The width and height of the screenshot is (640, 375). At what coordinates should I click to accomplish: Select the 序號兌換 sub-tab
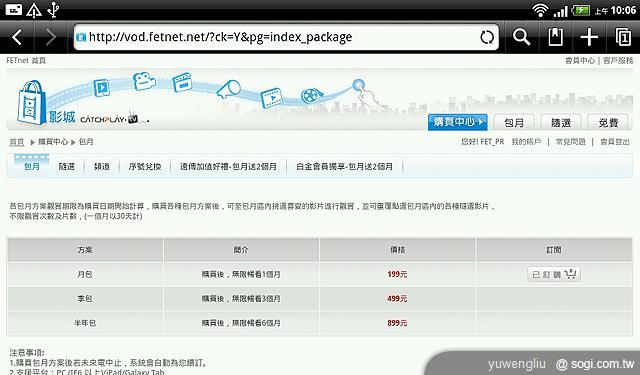[144, 166]
